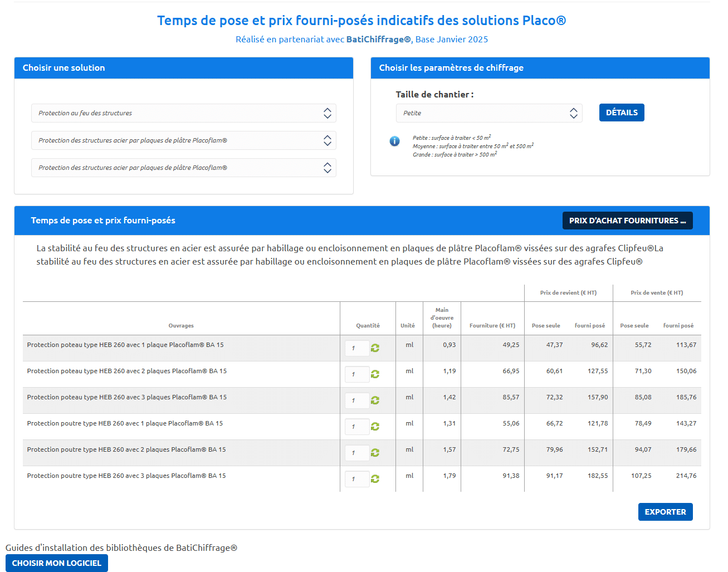Select quantity input for poutre 2 plaques

pos(356,453)
